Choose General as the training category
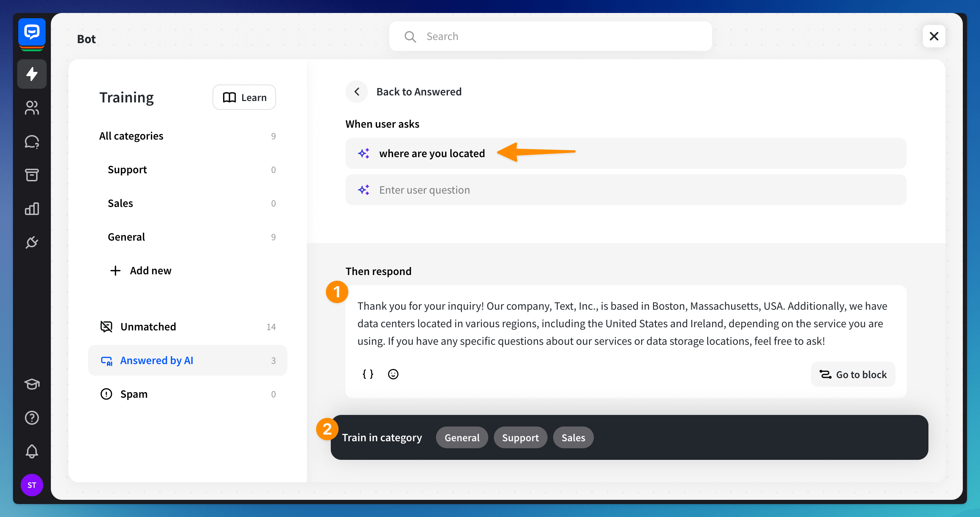This screenshot has height=517, width=980. (462, 437)
